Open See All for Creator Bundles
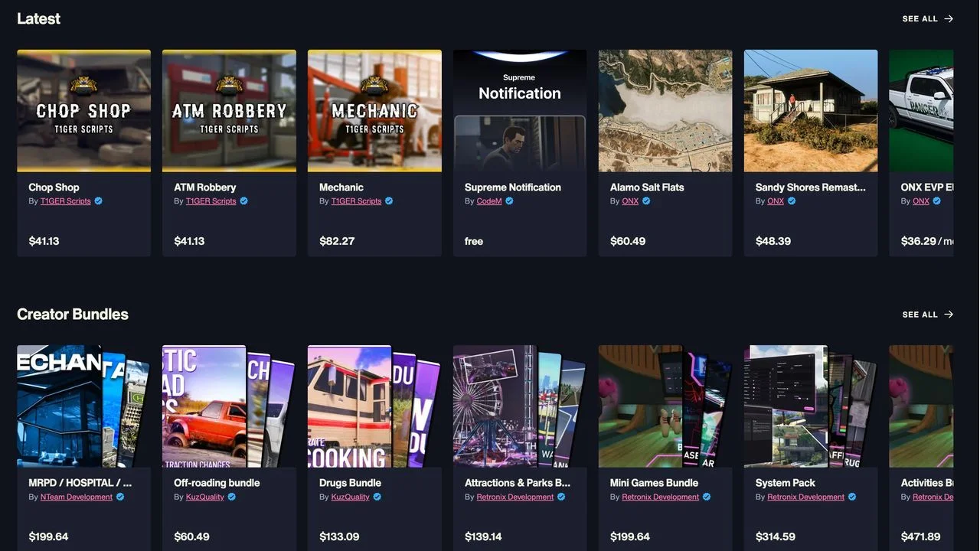 (x=928, y=315)
